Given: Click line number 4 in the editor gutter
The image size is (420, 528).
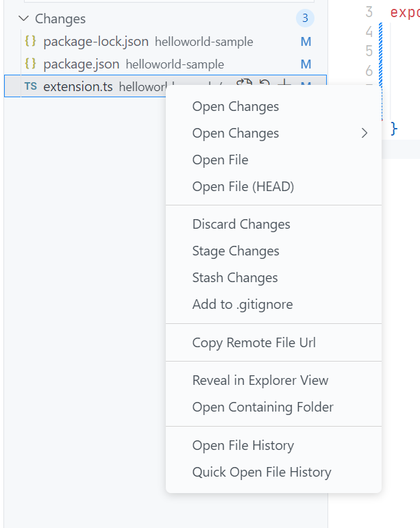Looking at the screenshot, I should (369, 32).
